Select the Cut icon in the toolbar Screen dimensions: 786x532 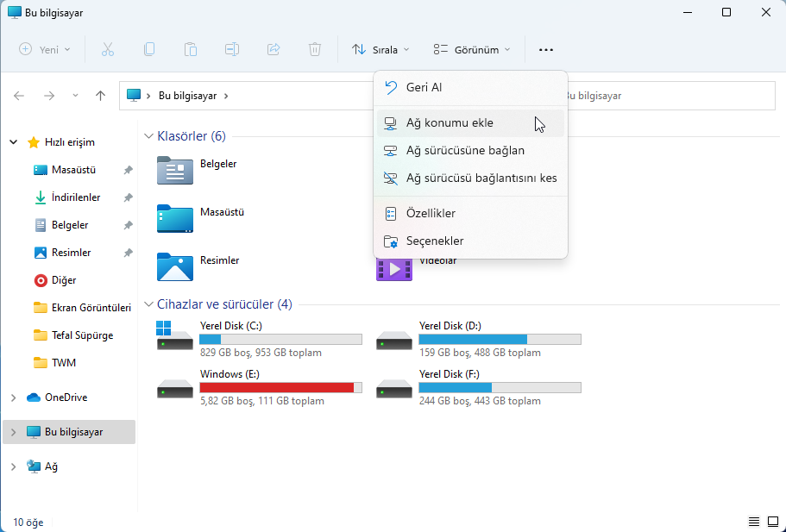[107, 49]
